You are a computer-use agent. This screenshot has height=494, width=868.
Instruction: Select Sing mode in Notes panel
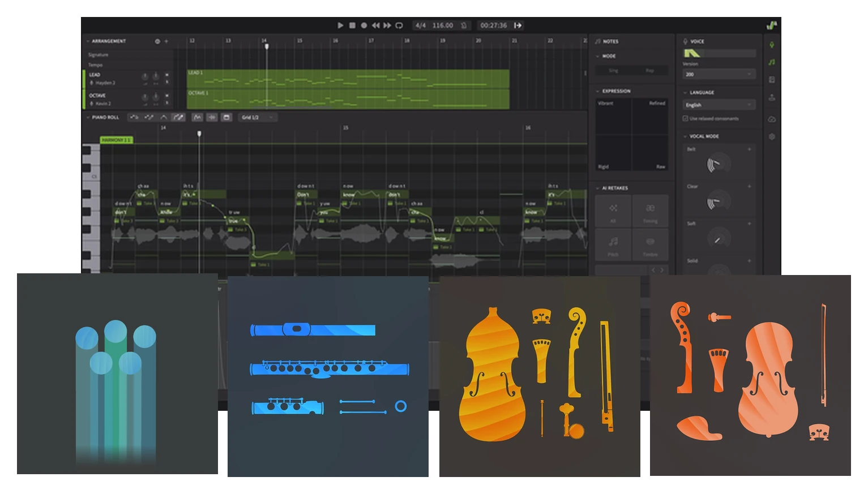tap(613, 71)
